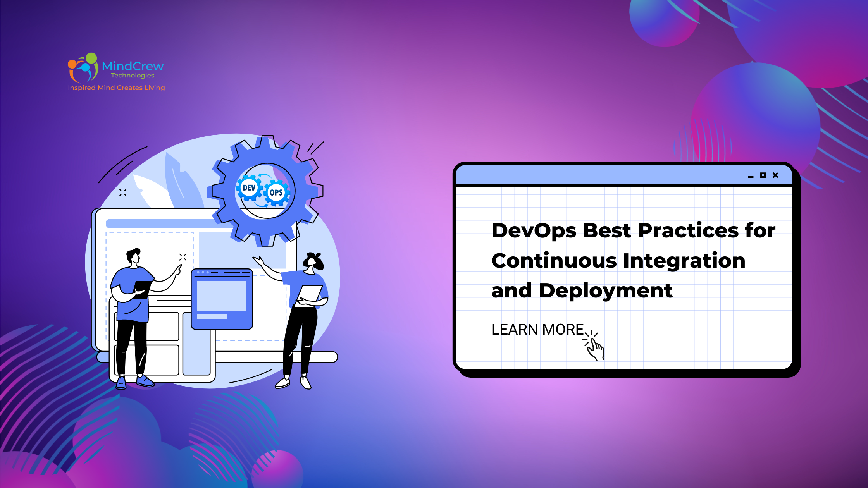Click the maximize square in window graphic
This screenshot has height=488, width=868.
[763, 175]
